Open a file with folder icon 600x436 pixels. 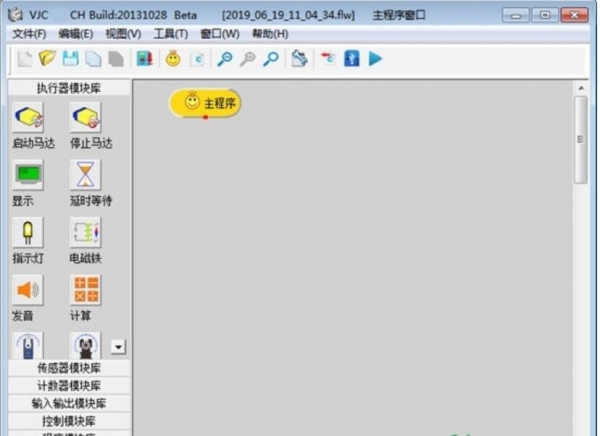tap(47, 59)
